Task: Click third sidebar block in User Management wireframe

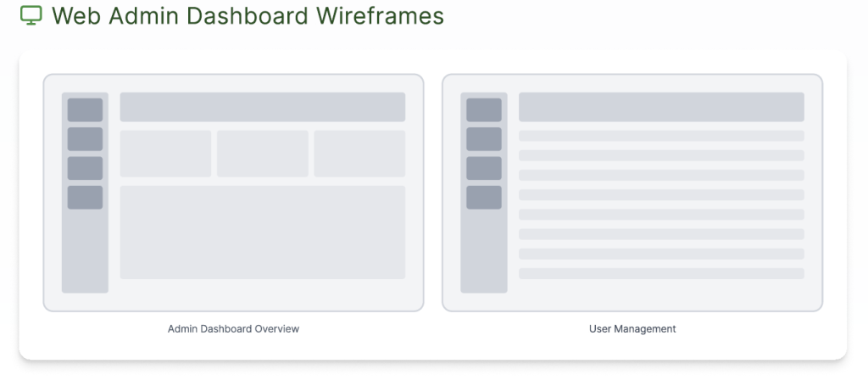Action: point(484,168)
